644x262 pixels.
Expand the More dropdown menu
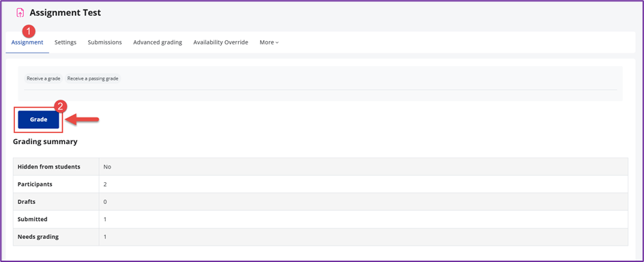point(269,42)
